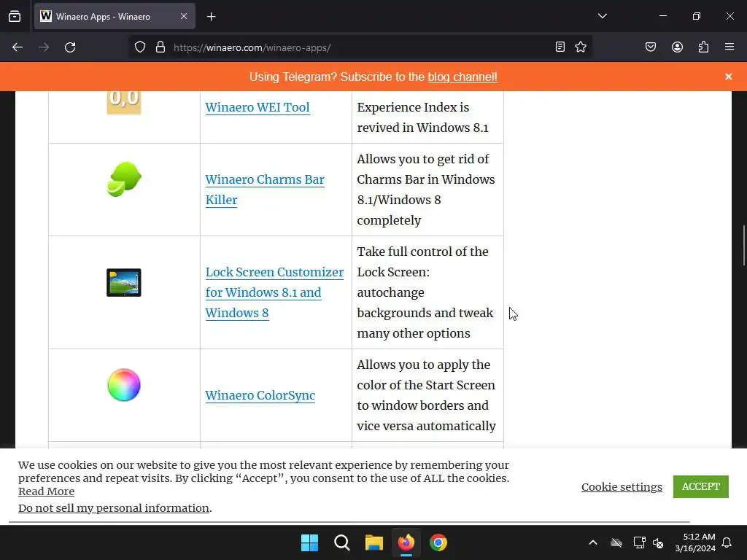Screen dimensions: 747x560
Task: Close the Winaero Apps tab
Action: (184, 16)
